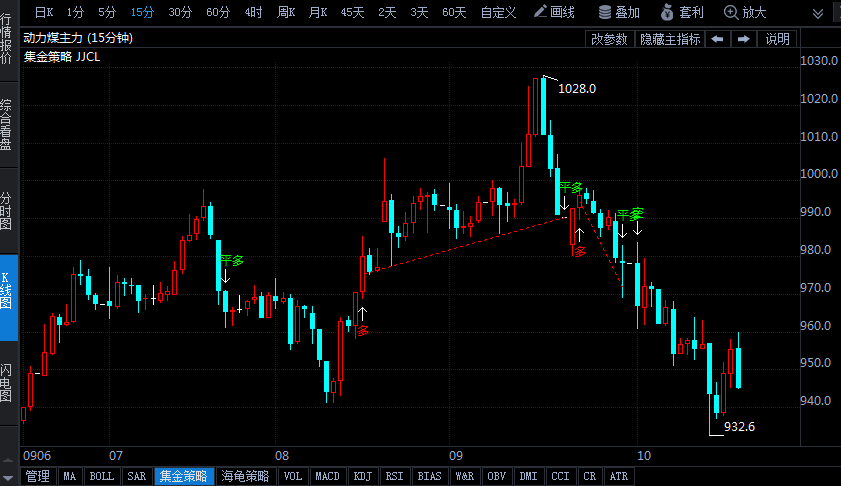
Task: Select the BOLL indicator
Action: (101, 476)
